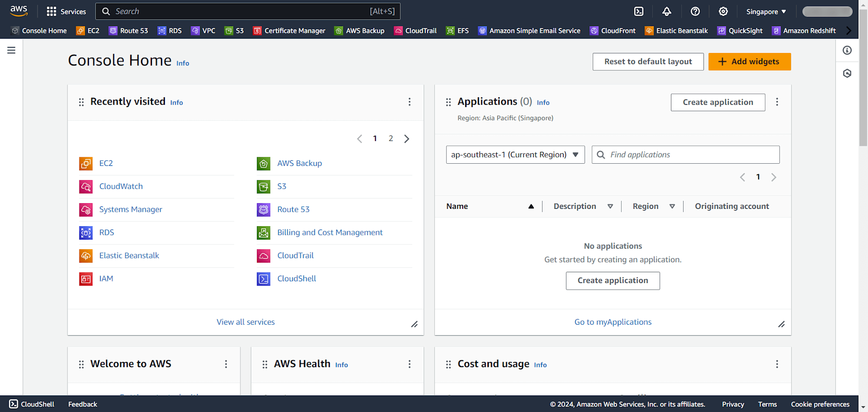This screenshot has height=412, width=868.
Task: Open Elastic Beanstalk from Recently visited
Action: tap(129, 256)
